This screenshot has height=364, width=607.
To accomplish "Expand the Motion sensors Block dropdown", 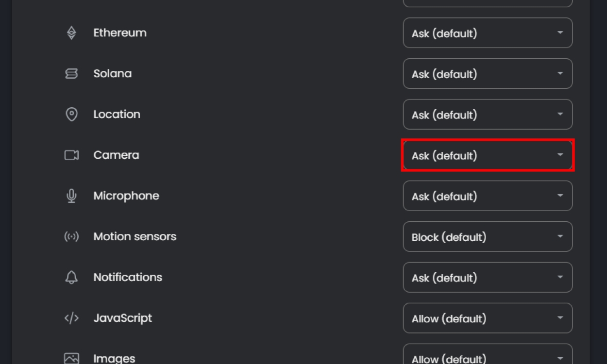I will (x=488, y=237).
